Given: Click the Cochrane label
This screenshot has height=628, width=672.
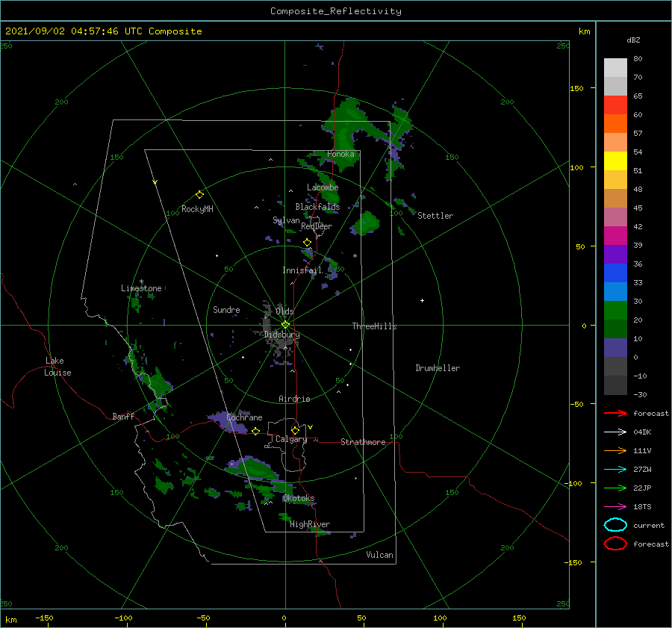Looking at the screenshot, I should coord(244,417).
